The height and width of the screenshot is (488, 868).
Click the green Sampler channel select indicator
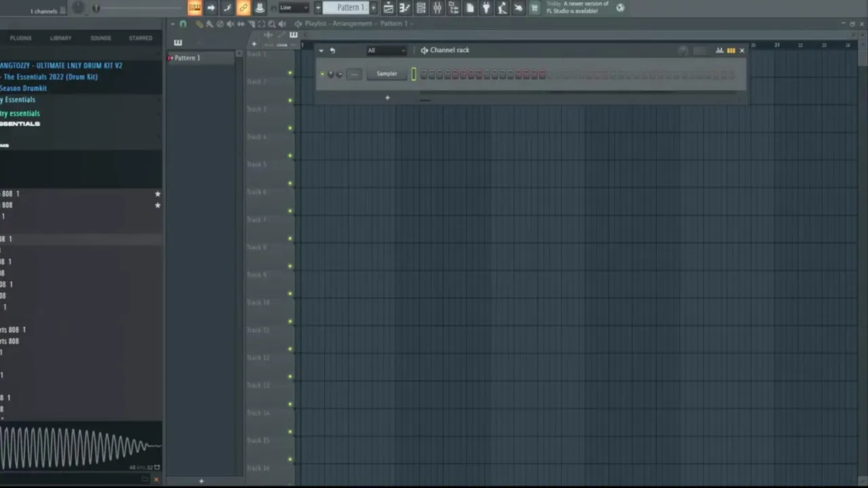[x=414, y=74]
